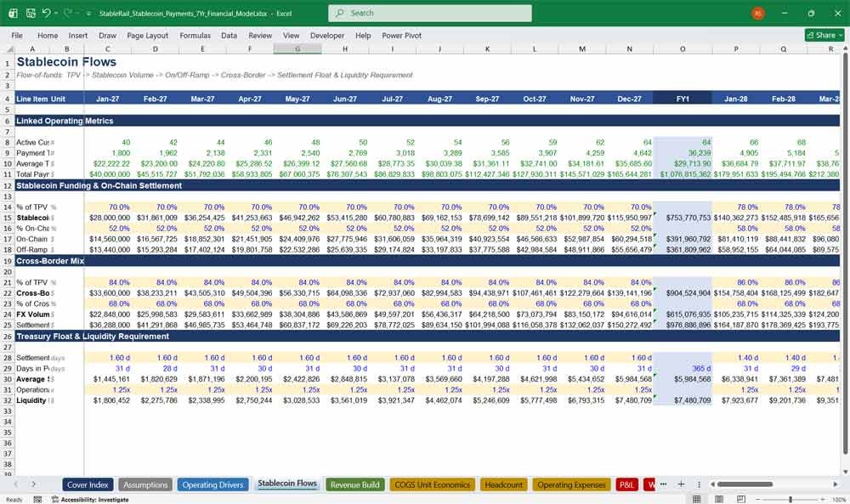Click the Excel app icon in title bar
Screen dimensions: 850x504
click(13, 13)
